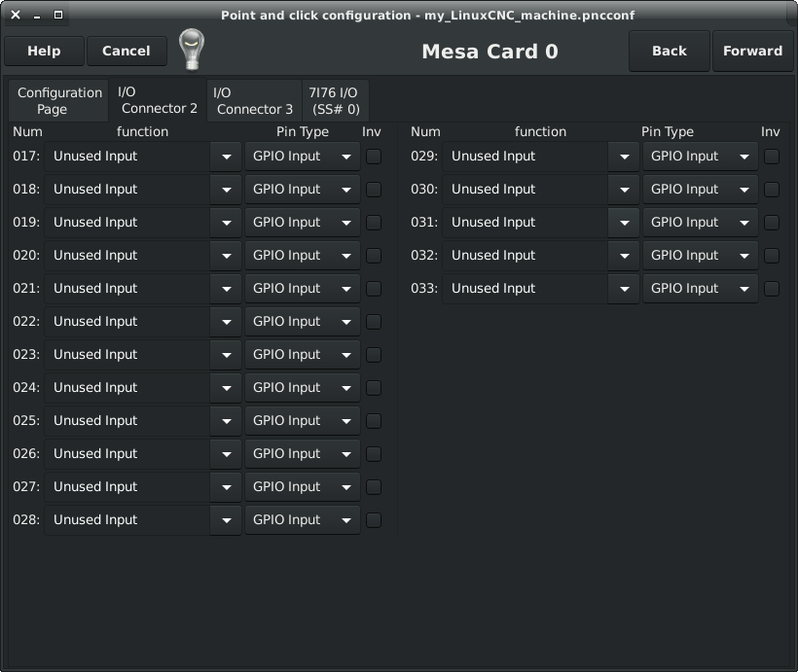Open function dropdown arrow for pin 017
The height and width of the screenshot is (672, 798).
(x=226, y=157)
